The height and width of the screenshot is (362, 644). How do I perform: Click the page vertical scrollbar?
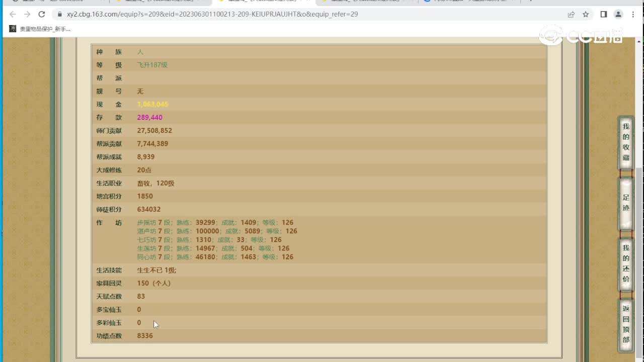pos(640,201)
